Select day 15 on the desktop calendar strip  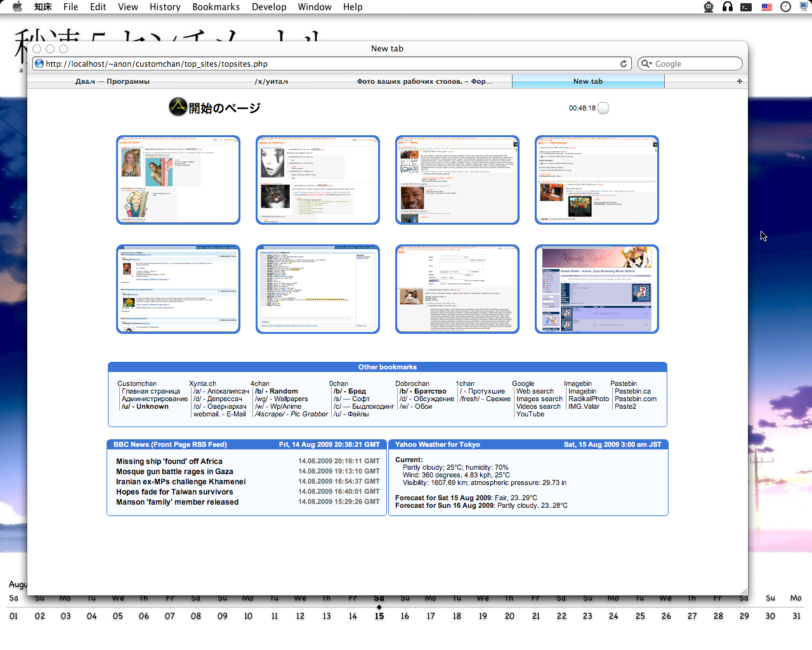pos(379,616)
